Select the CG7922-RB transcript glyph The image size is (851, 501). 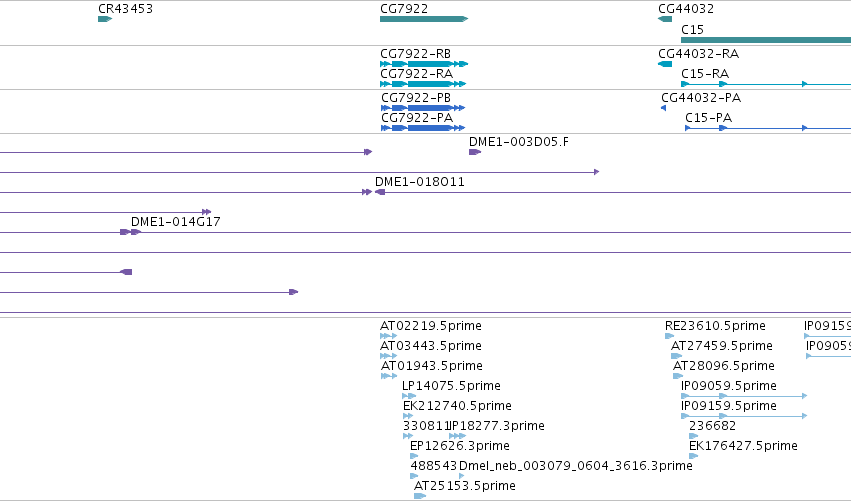point(424,64)
